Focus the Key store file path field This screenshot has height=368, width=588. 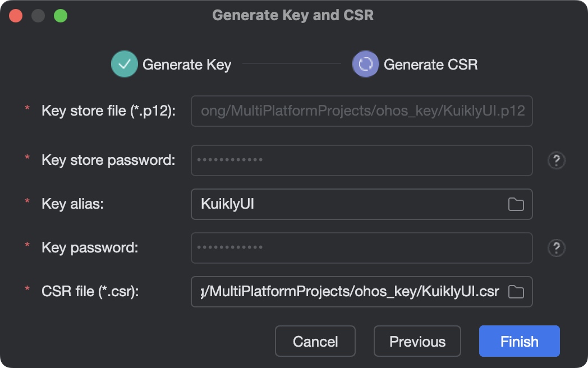click(361, 111)
